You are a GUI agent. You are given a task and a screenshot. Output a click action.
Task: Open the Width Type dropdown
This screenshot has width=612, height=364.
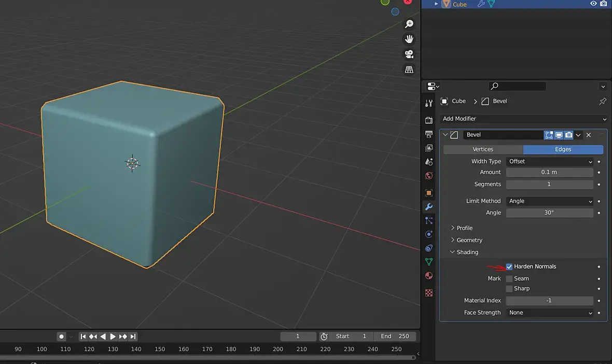coord(550,161)
